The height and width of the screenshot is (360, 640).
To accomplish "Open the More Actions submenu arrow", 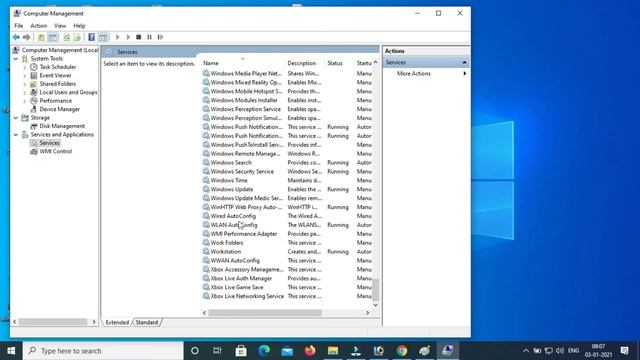I will point(464,73).
